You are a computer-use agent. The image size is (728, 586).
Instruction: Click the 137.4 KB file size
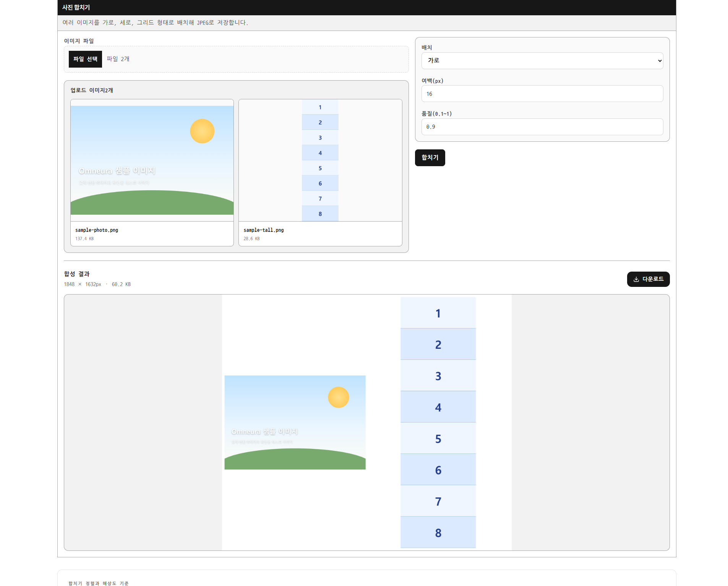click(x=84, y=239)
